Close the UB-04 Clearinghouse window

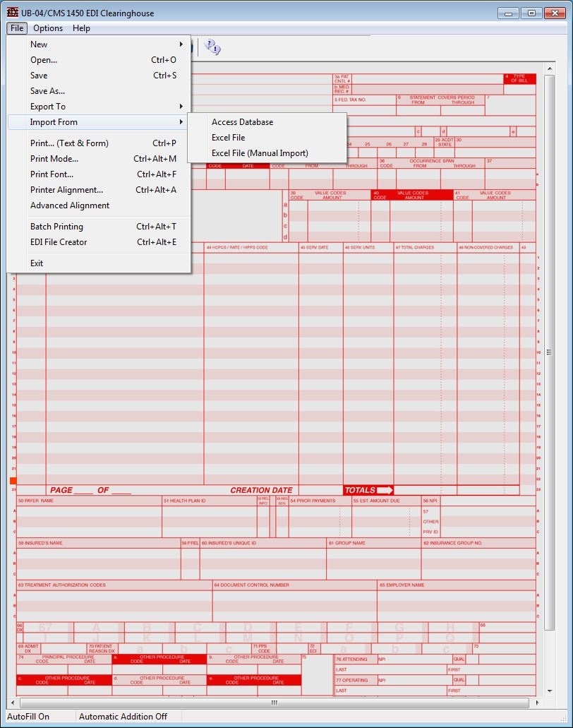click(x=555, y=13)
